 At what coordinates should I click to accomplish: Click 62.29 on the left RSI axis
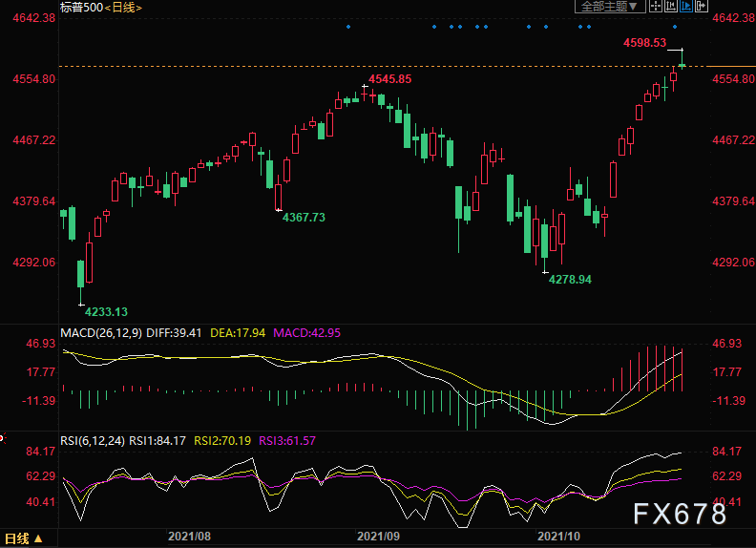click(x=40, y=476)
